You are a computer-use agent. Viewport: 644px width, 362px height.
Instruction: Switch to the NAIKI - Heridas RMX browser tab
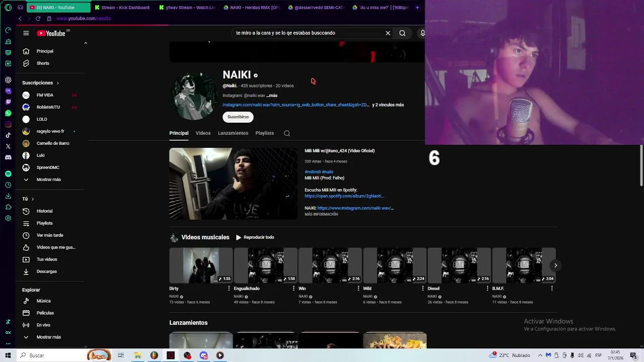pos(252,8)
